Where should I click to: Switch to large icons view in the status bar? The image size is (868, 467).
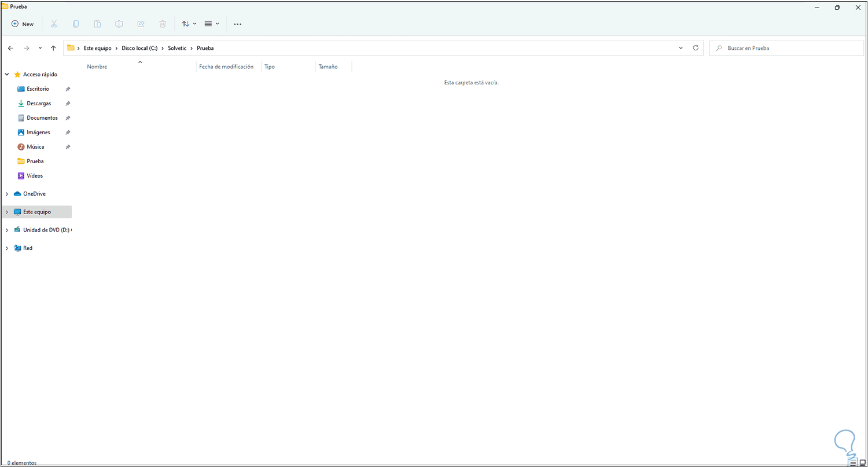click(862, 462)
